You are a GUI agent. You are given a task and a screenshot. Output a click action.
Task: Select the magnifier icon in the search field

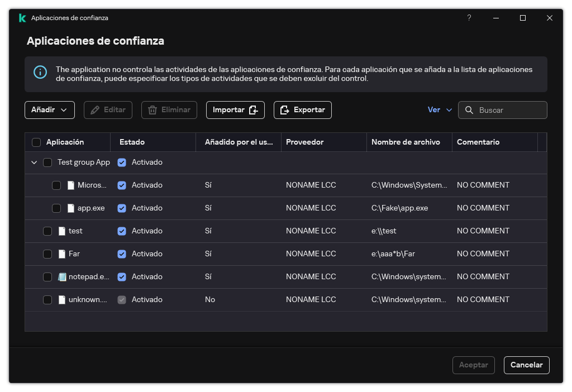[469, 110]
